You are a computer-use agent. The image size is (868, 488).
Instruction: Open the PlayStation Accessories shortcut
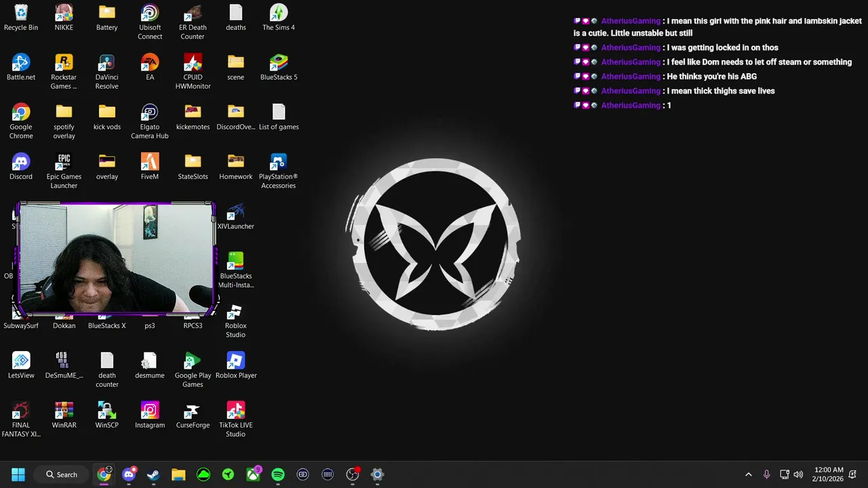pyautogui.click(x=279, y=171)
